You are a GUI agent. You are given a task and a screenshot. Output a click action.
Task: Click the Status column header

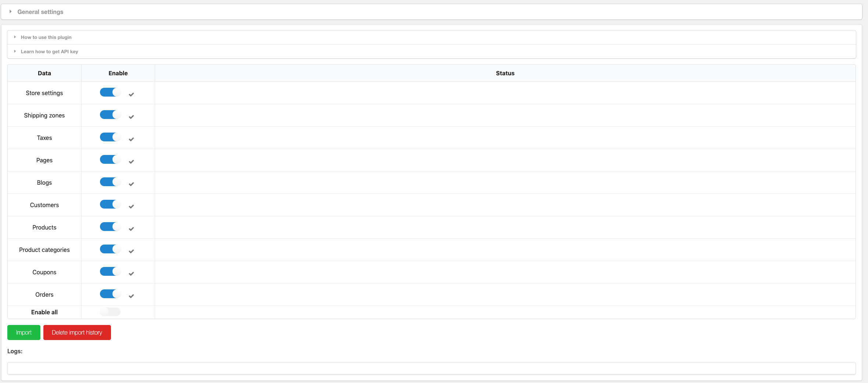pos(505,73)
